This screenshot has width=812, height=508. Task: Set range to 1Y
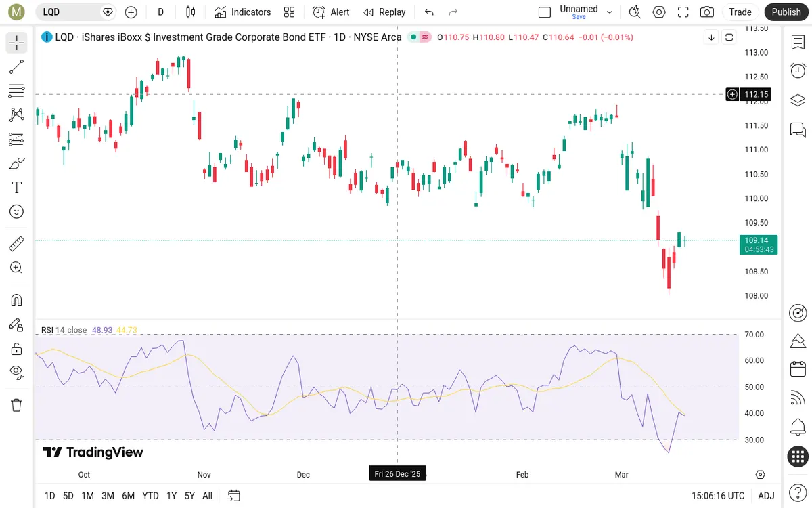coord(171,496)
